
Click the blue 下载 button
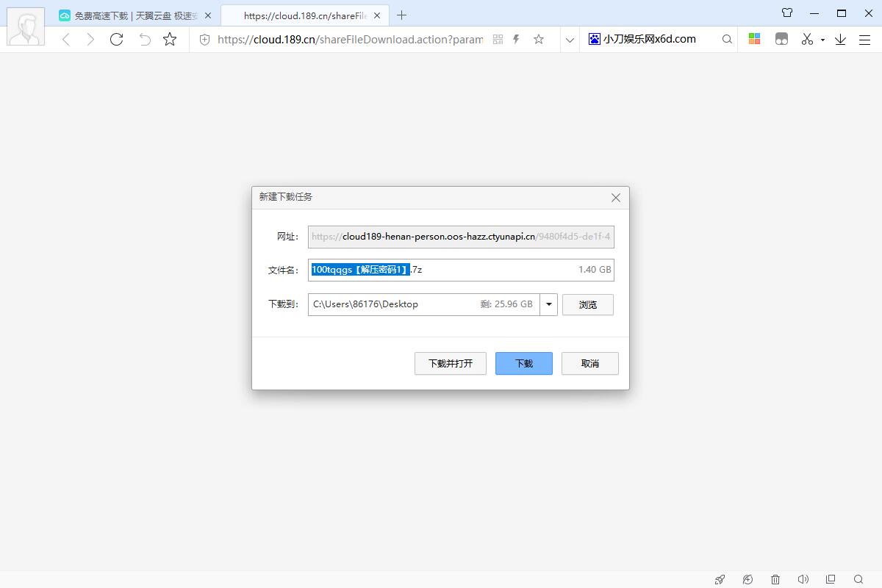[523, 363]
